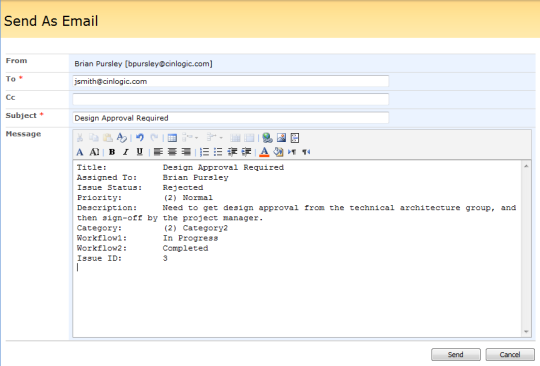This screenshot has height=366, width=540.
Task: Set left-to-right text direction
Action: [292, 152]
